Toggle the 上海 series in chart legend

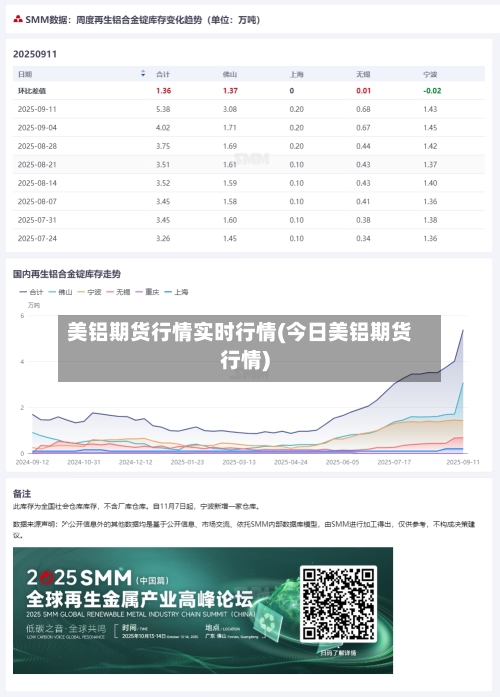176,292
